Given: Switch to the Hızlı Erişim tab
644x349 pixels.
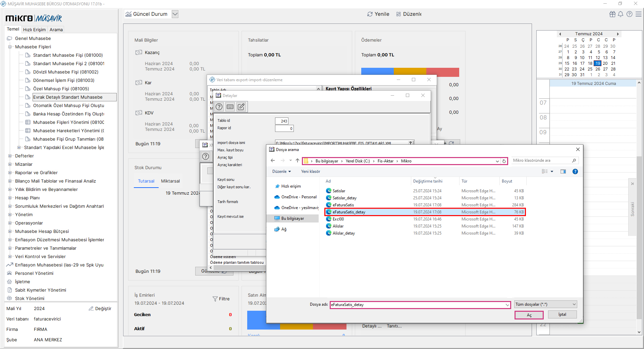Looking at the screenshot, I should tap(34, 30).
